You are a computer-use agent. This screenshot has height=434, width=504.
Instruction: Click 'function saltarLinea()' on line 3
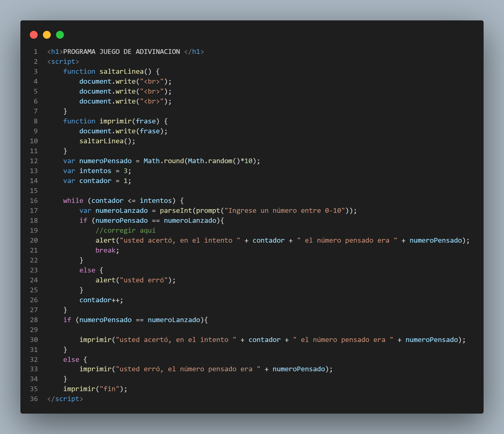(107, 71)
